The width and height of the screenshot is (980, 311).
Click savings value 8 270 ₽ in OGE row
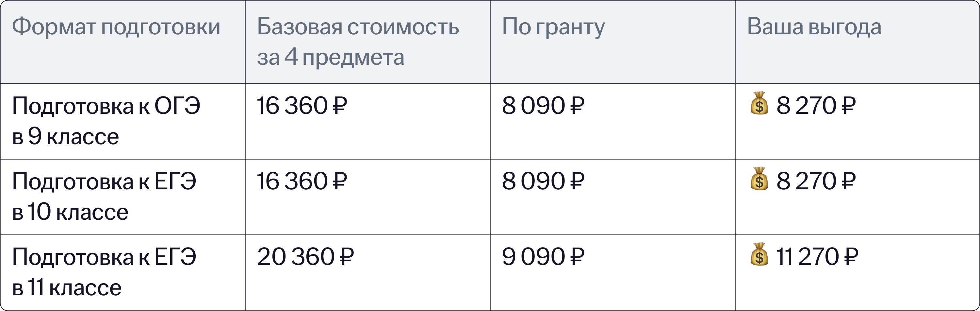(x=816, y=105)
